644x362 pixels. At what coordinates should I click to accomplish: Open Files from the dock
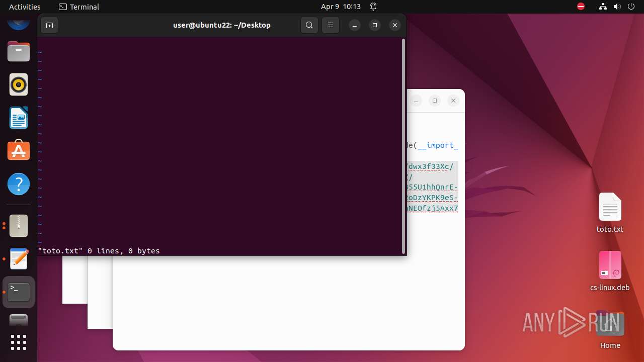click(x=19, y=51)
